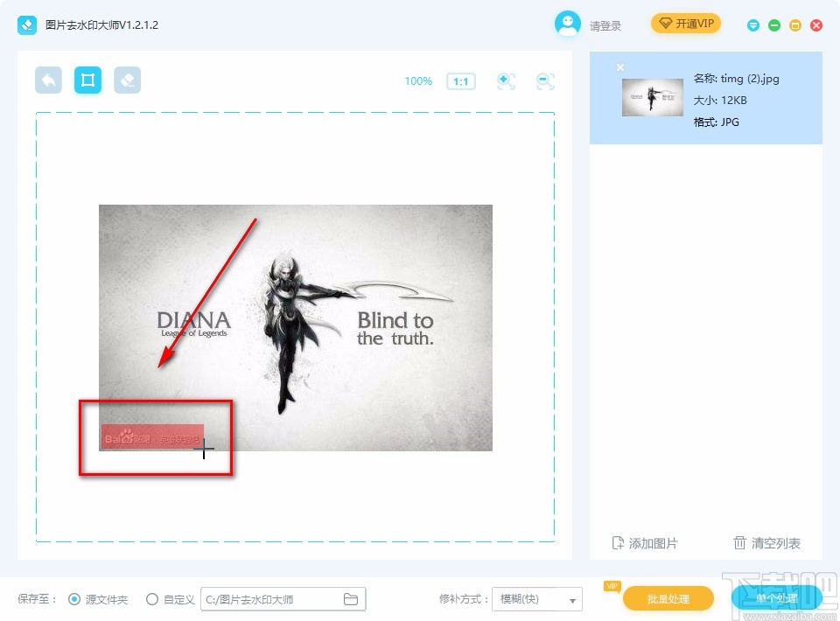Screen dimensions: 840x621
Task: Open the blue menu button in title bar
Action: coord(753,25)
